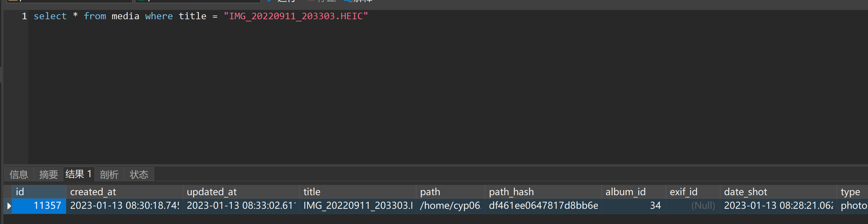Switch to the 信息 tab
Viewport: 868px width, 224px height.
click(x=19, y=174)
